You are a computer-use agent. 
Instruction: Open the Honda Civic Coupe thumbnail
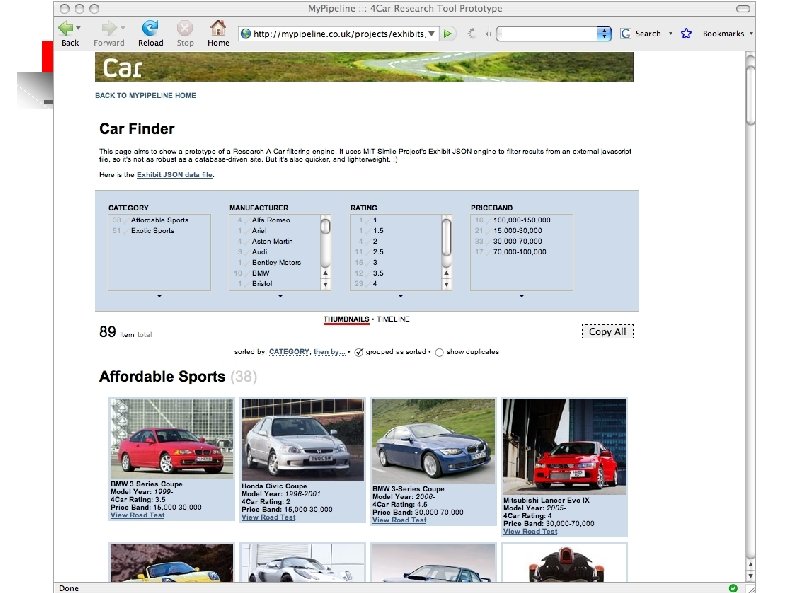pos(303,439)
